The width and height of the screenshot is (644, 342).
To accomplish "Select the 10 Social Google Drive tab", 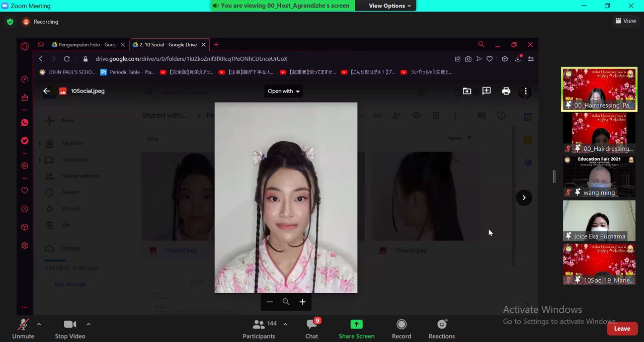I will click(165, 45).
